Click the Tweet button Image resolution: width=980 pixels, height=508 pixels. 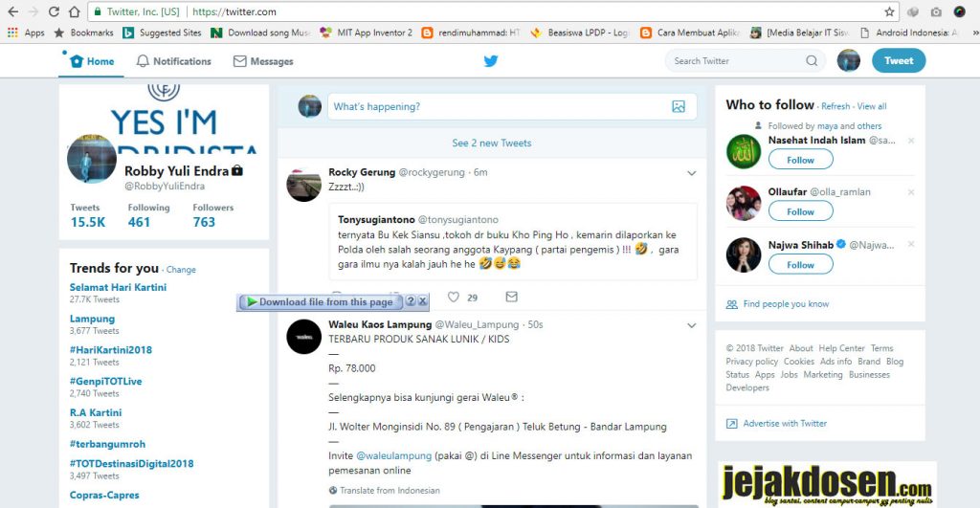899,60
